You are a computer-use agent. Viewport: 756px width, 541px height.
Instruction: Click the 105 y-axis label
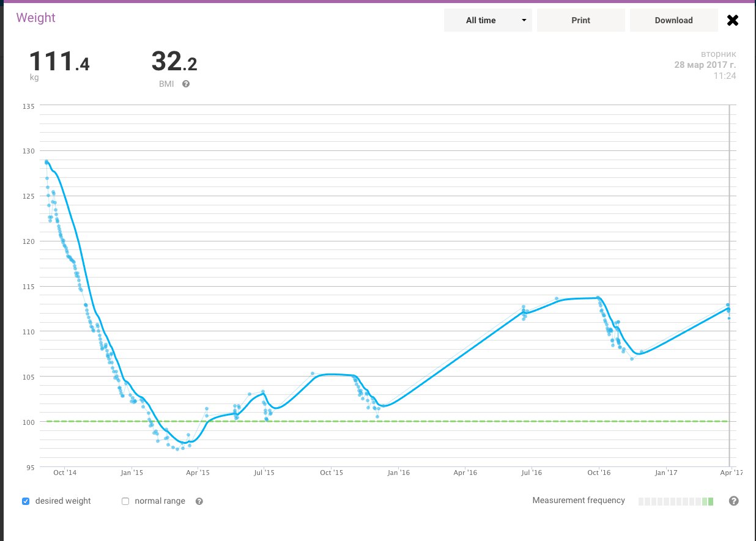point(30,377)
